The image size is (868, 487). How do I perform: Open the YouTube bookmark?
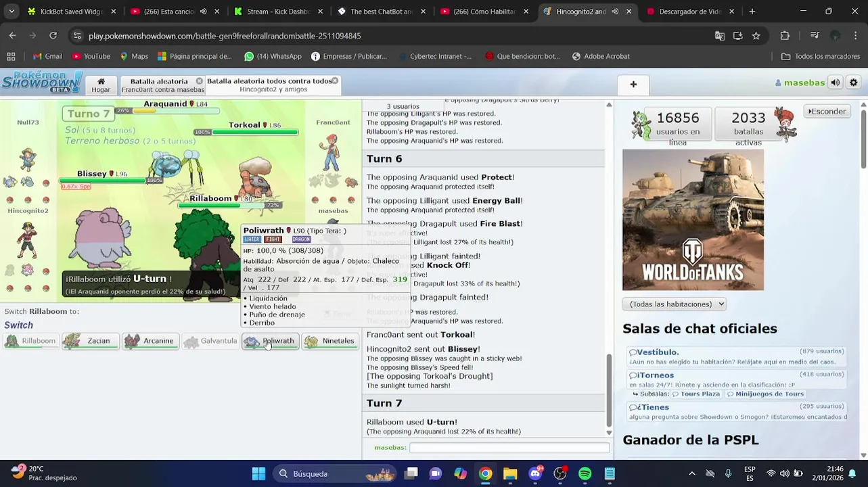(x=91, y=56)
